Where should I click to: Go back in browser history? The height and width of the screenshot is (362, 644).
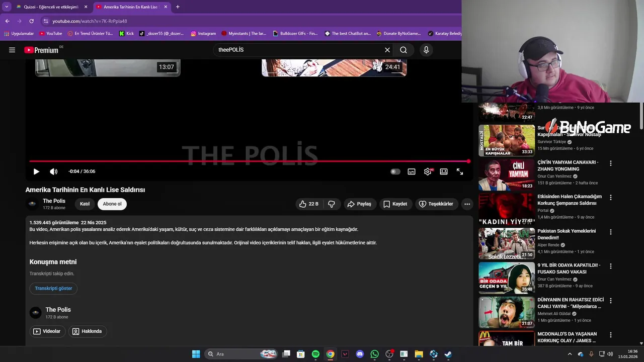pos(7,21)
